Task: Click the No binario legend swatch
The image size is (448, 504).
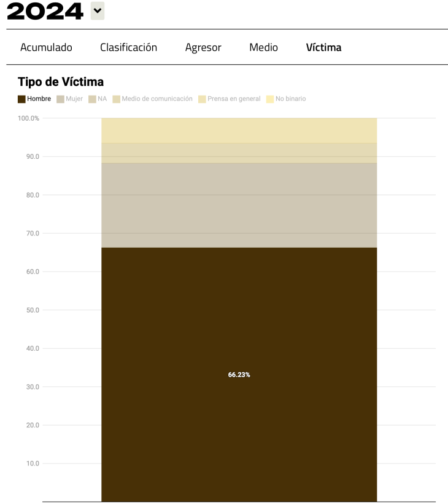Action: (270, 99)
